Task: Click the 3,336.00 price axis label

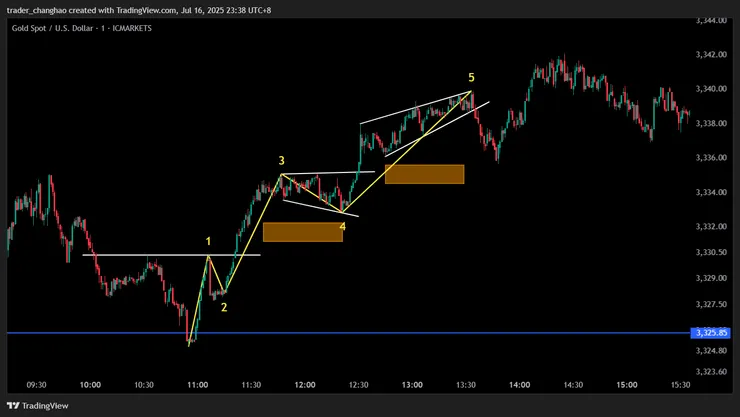Action: 711,158
